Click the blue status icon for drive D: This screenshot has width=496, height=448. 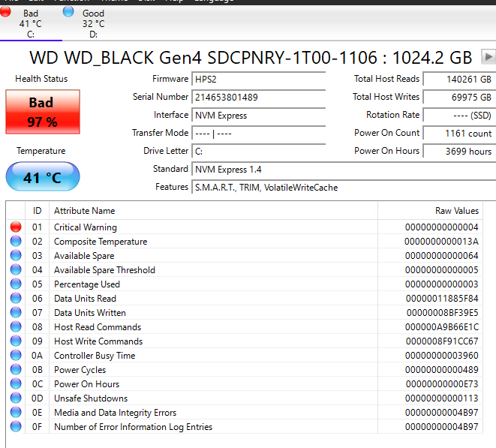click(68, 12)
